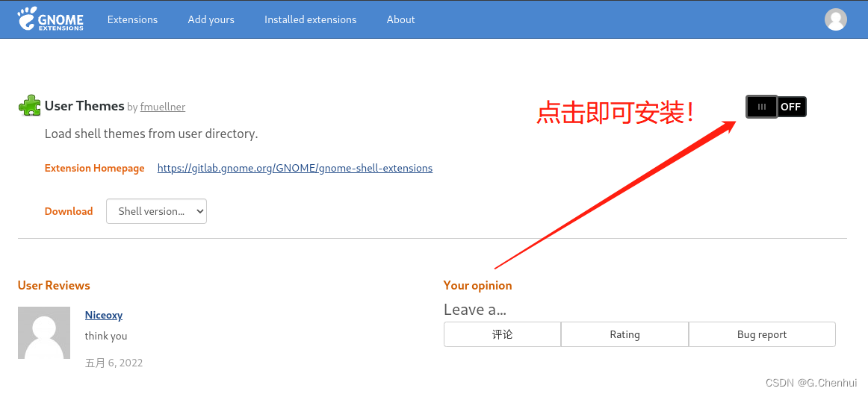Image resolution: width=868 pixels, height=394 pixels.
Task: Click Niceoxy's avatar thumbnail
Action: tap(44, 333)
